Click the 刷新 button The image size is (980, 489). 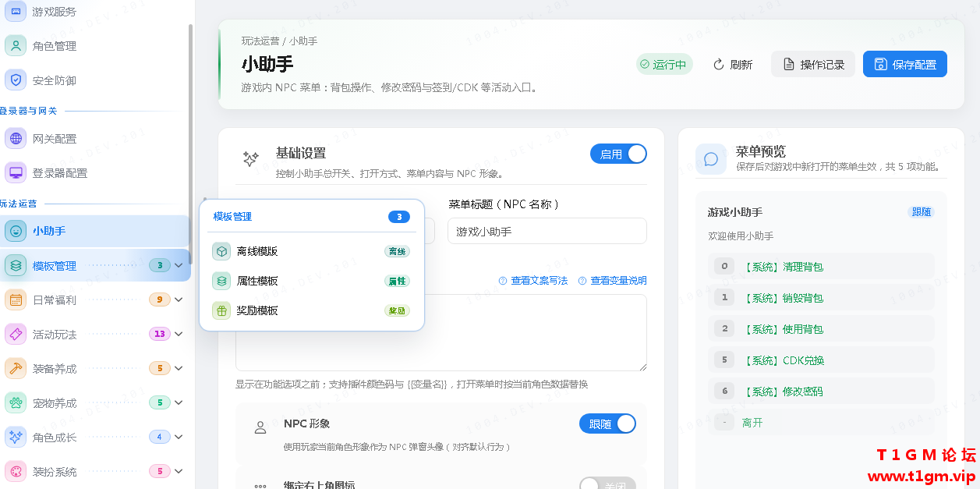(733, 65)
